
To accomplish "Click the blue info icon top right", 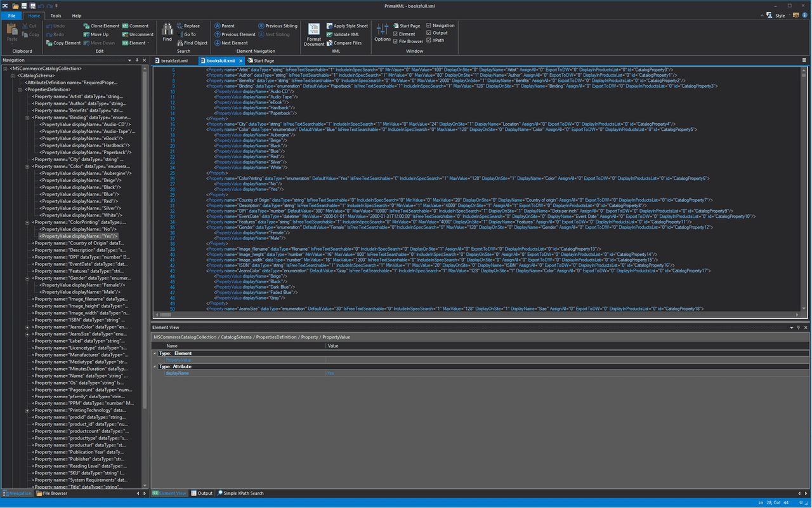I will pyautogui.click(x=804, y=15).
